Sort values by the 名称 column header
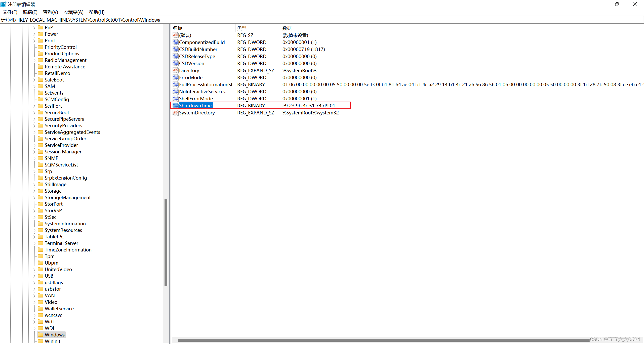The width and height of the screenshot is (644, 344). (x=178, y=28)
